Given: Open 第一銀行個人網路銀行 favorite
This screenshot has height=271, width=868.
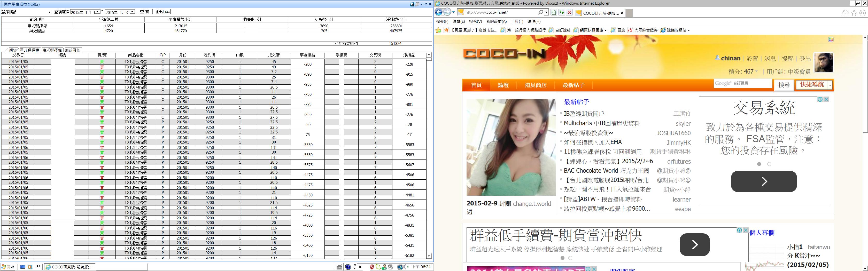Looking at the screenshot, I should pos(523,30).
